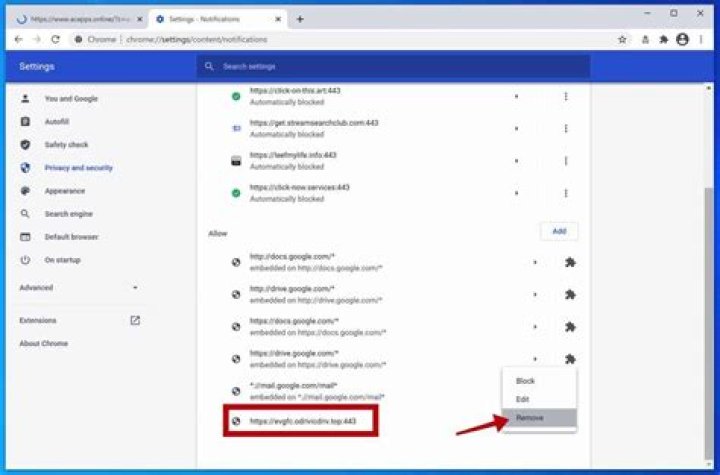Image resolution: width=720 pixels, height=475 pixels.
Task: Open Chrome's three-dot main menu
Action: [703, 39]
